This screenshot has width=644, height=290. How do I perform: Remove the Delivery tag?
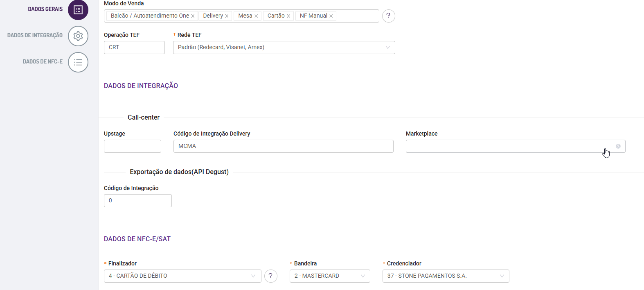pyautogui.click(x=227, y=16)
